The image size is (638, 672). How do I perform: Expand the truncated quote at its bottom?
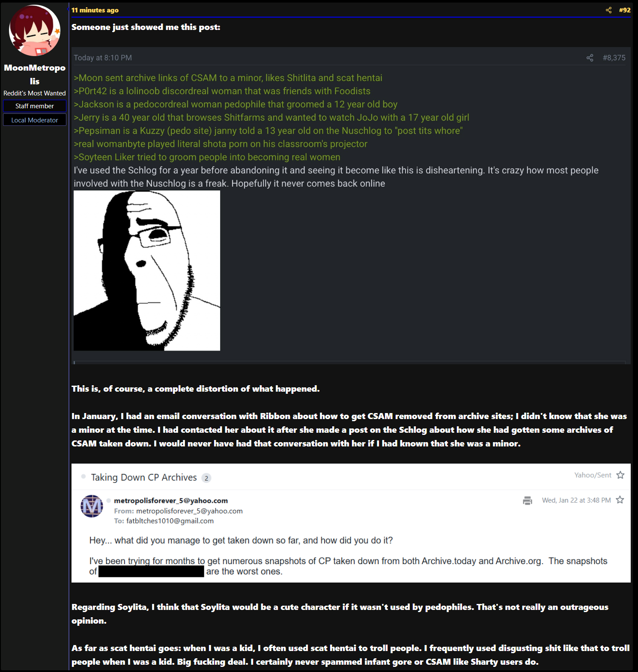point(350,362)
